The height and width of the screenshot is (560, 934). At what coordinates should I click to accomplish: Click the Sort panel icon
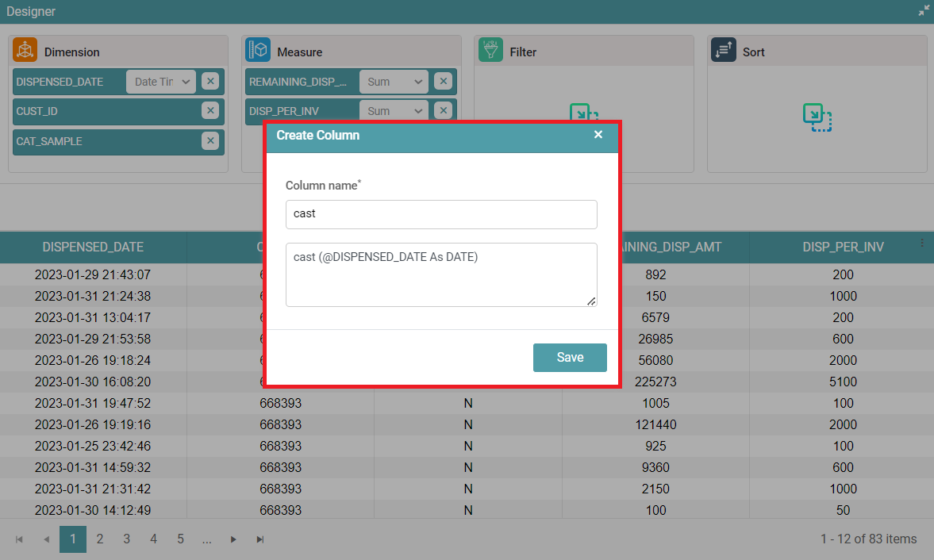tap(723, 51)
